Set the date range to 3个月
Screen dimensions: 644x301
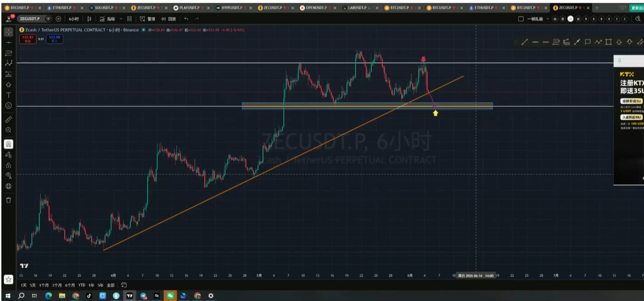(x=57, y=285)
